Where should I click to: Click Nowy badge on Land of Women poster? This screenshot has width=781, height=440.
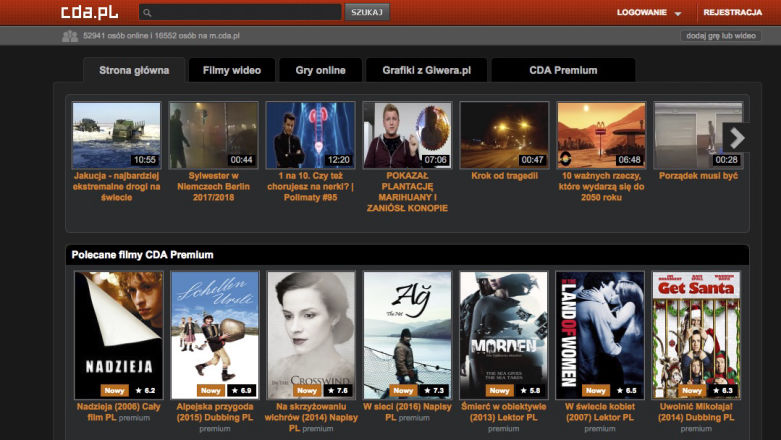[x=596, y=391]
